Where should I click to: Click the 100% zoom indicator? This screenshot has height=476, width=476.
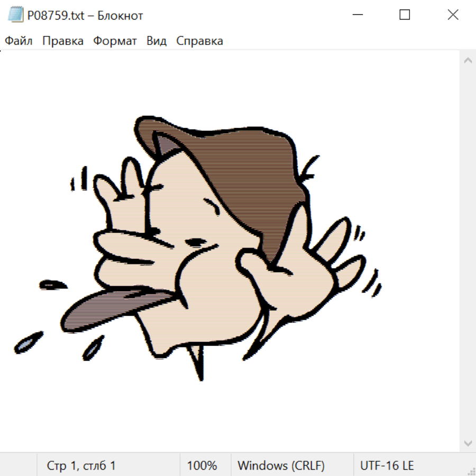tap(202, 466)
